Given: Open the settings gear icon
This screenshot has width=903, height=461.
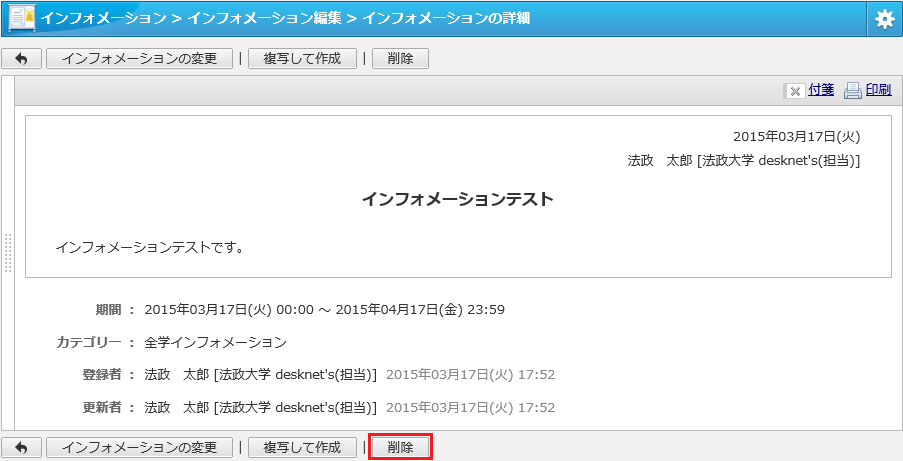Looking at the screenshot, I should (x=885, y=19).
